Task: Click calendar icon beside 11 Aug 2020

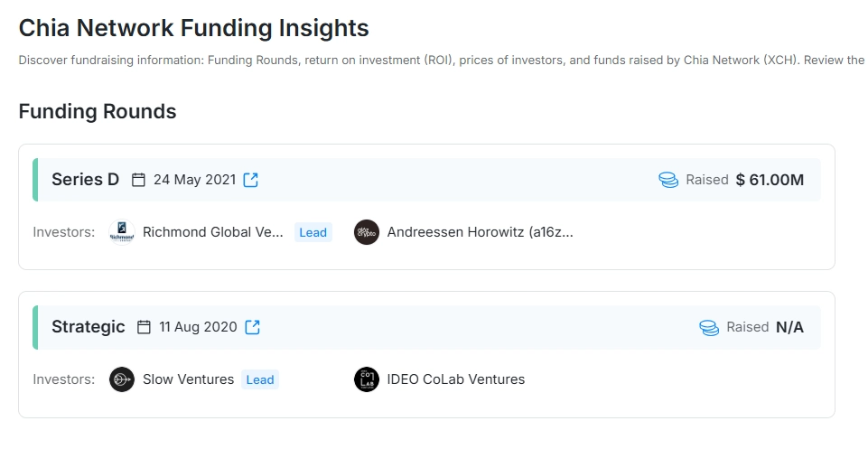Action: coord(144,327)
